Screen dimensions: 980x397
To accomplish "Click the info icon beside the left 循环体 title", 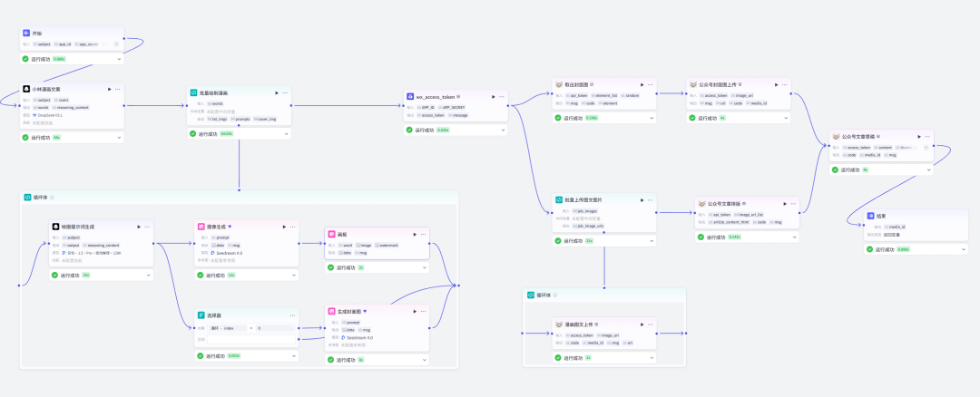I will (x=51, y=198).
